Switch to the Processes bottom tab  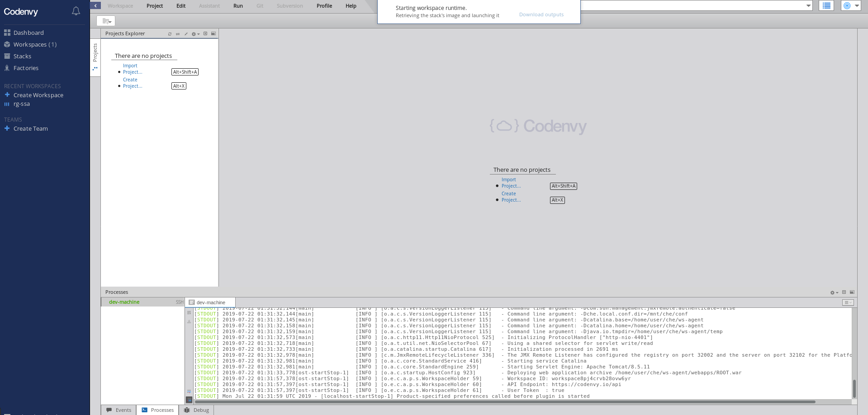157,410
